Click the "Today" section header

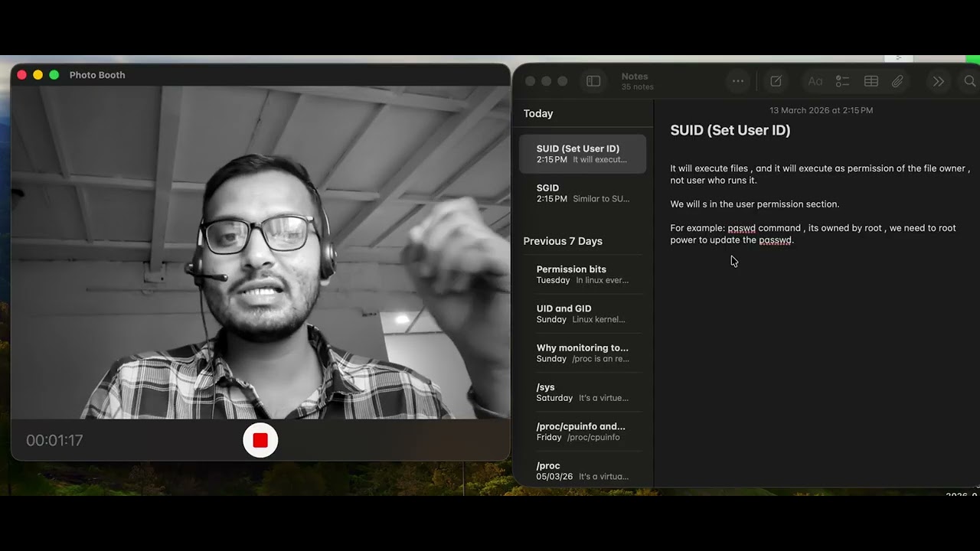[x=538, y=113]
